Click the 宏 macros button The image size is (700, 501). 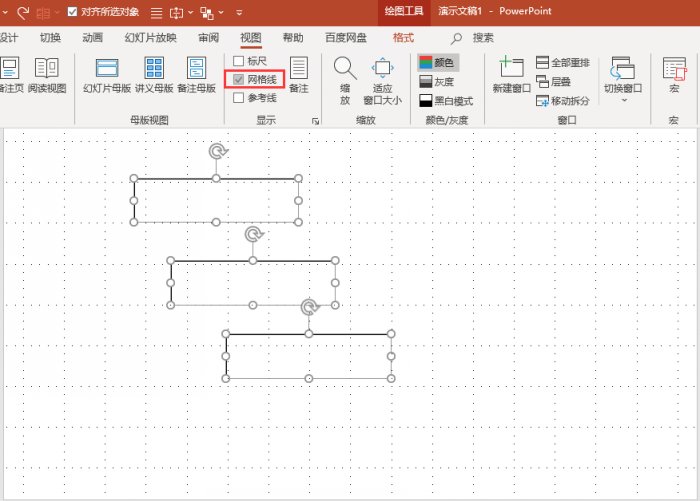pos(674,75)
